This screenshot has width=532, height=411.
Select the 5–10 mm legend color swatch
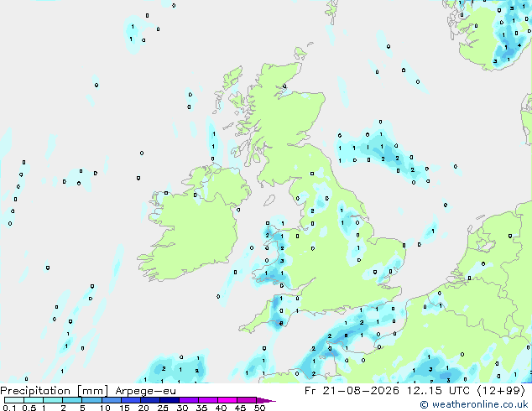[x=92, y=400]
